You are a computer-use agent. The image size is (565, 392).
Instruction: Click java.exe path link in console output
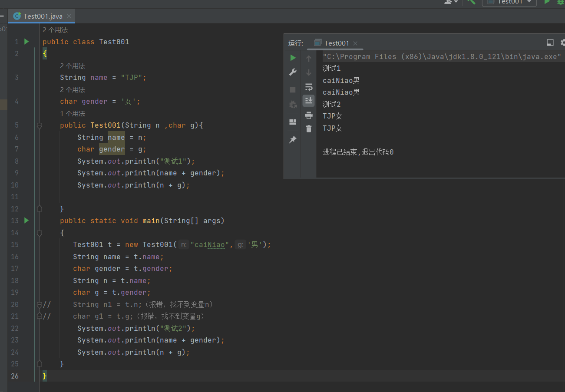pos(442,56)
